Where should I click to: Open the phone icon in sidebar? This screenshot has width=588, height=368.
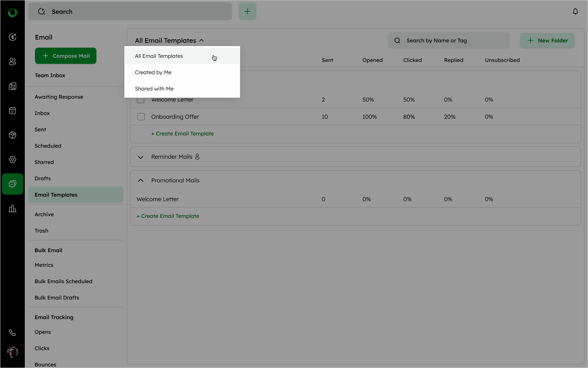click(12, 333)
